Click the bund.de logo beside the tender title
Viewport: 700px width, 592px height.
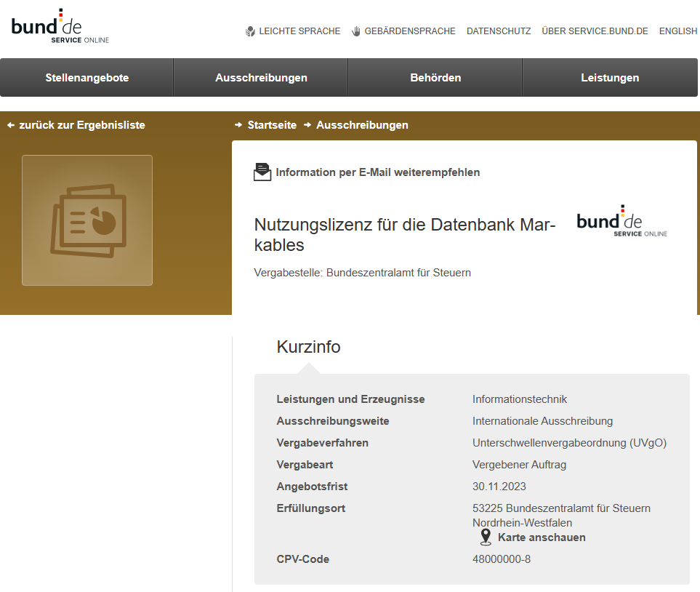coord(622,221)
